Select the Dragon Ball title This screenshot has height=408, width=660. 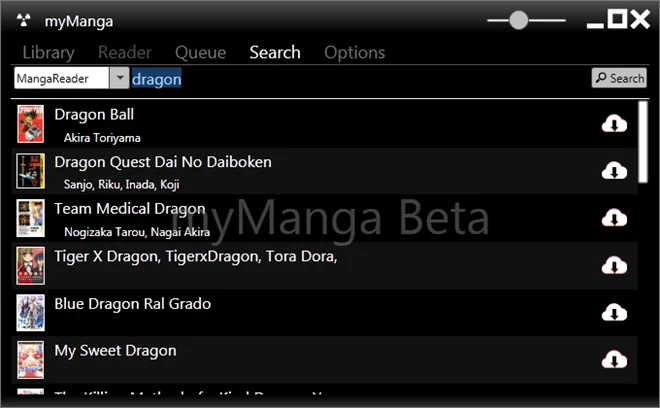coord(94,115)
